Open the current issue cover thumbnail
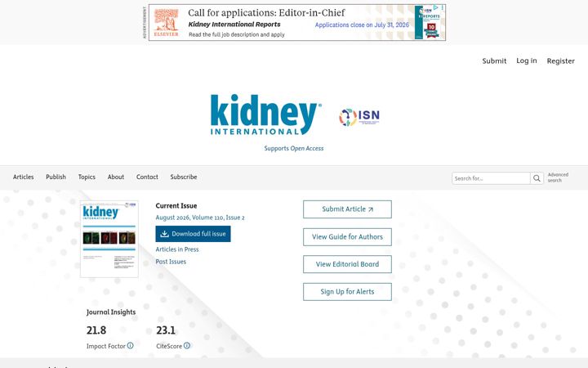Image resolution: width=588 pixels, height=368 pixels. (109, 239)
